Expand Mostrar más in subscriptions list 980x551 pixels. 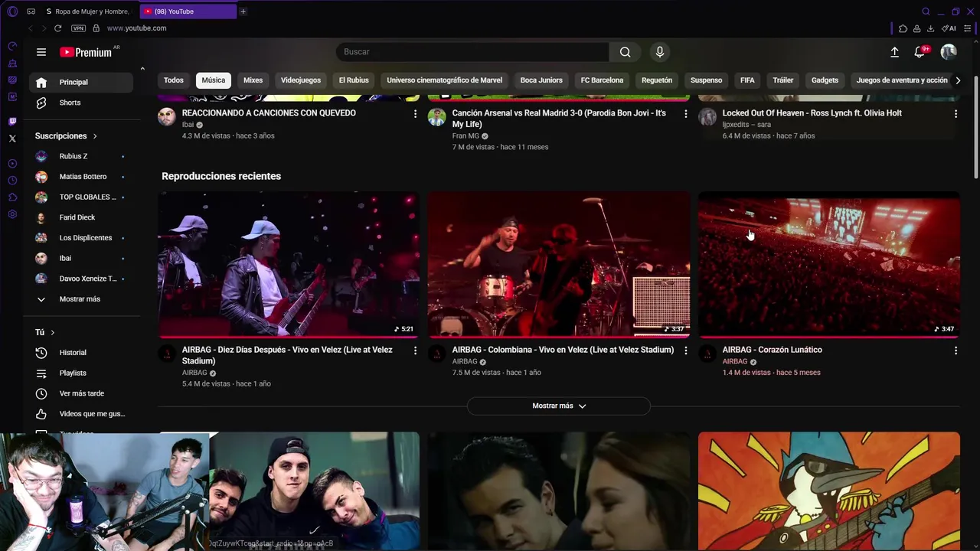coord(80,299)
